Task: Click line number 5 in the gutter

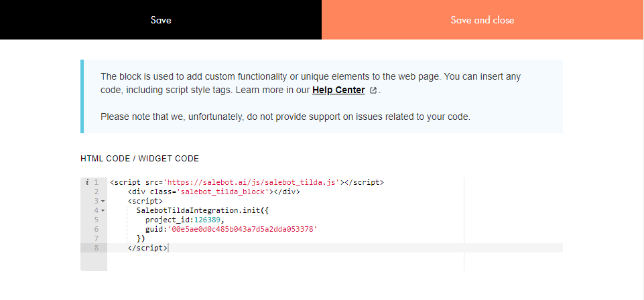Action: point(96,220)
